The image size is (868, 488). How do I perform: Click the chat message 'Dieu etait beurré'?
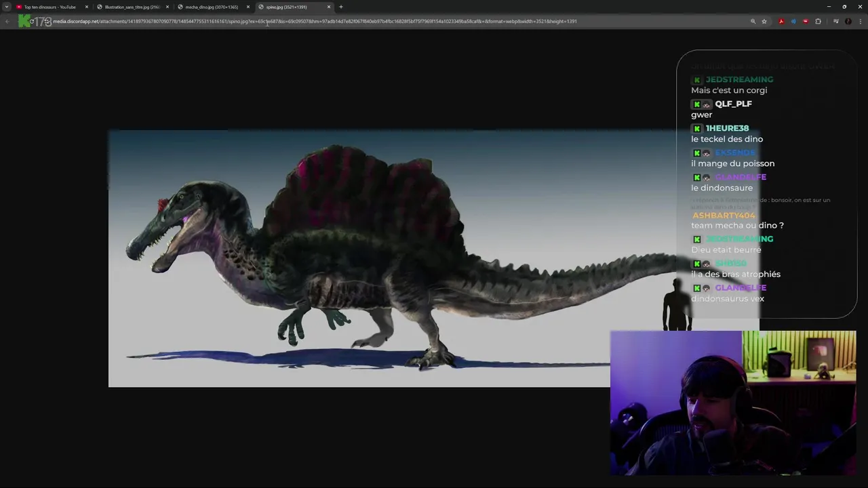[x=726, y=249]
